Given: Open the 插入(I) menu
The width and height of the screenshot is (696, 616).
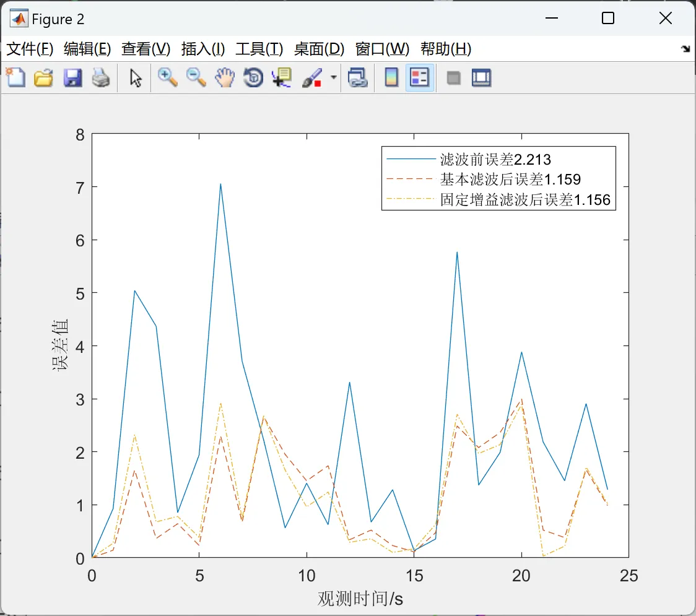Looking at the screenshot, I should coord(203,49).
